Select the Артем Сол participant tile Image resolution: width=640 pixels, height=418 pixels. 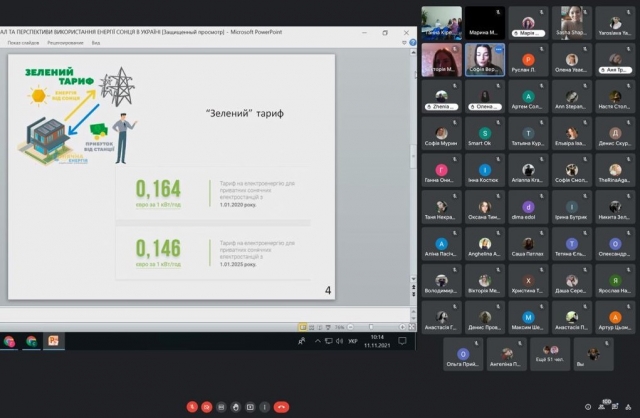[528, 97]
